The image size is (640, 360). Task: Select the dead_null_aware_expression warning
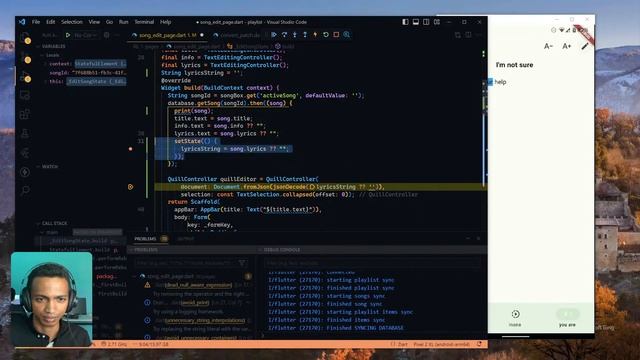tap(199, 285)
